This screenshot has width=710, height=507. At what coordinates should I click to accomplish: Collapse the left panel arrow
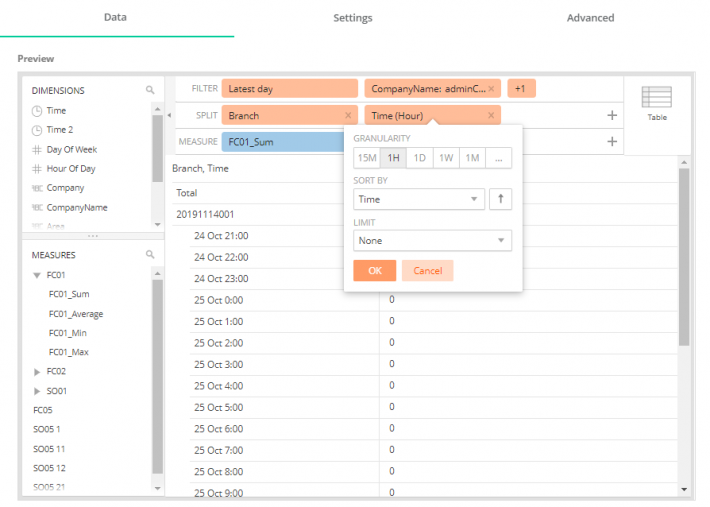[169, 115]
